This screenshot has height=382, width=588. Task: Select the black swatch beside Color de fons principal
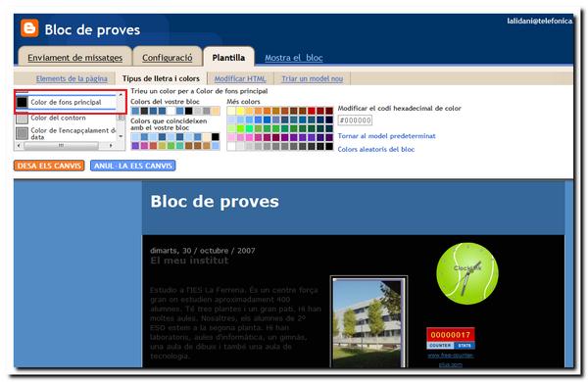point(23,102)
